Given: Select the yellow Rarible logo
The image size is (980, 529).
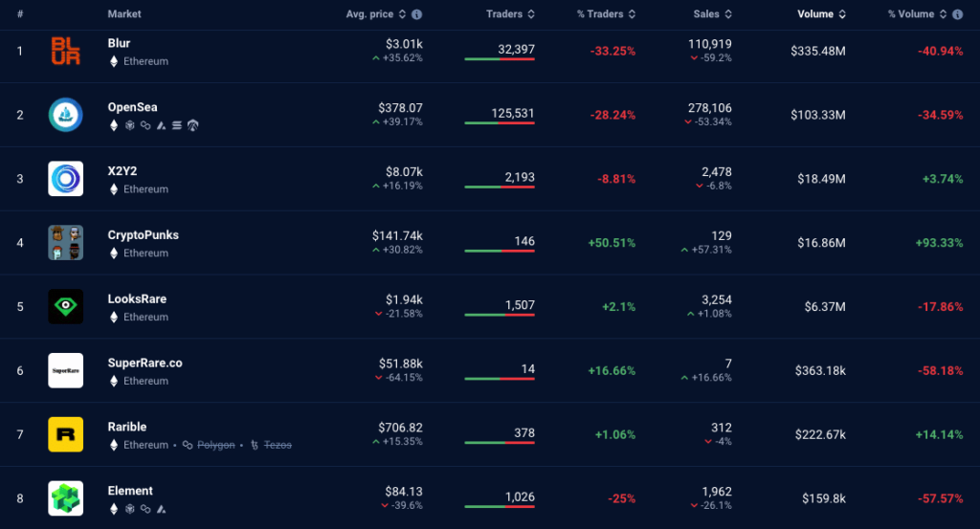Looking at the screenshot, I should coord(65,434).
